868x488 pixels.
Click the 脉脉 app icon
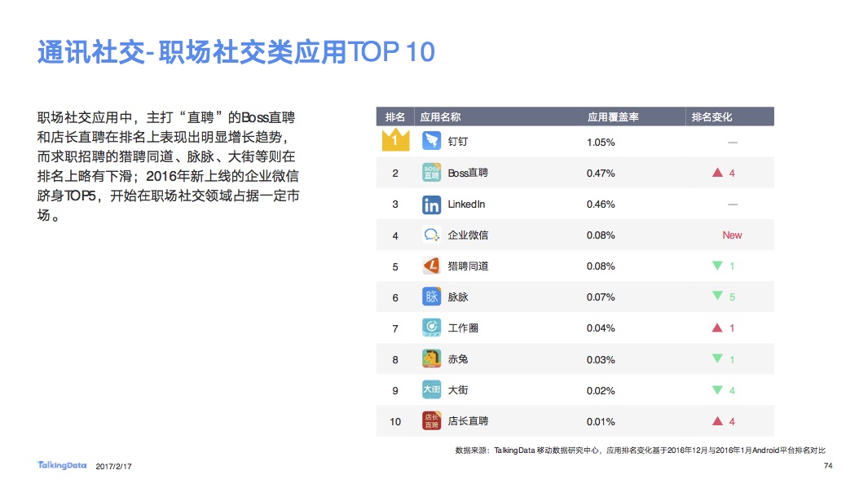click(431, 297)
